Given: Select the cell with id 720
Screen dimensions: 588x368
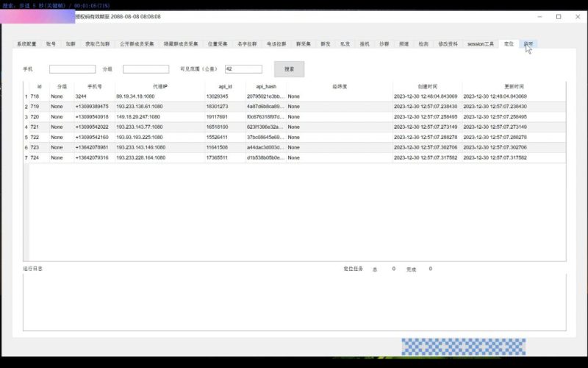Looking at the screenshot, I should (40, 117).
